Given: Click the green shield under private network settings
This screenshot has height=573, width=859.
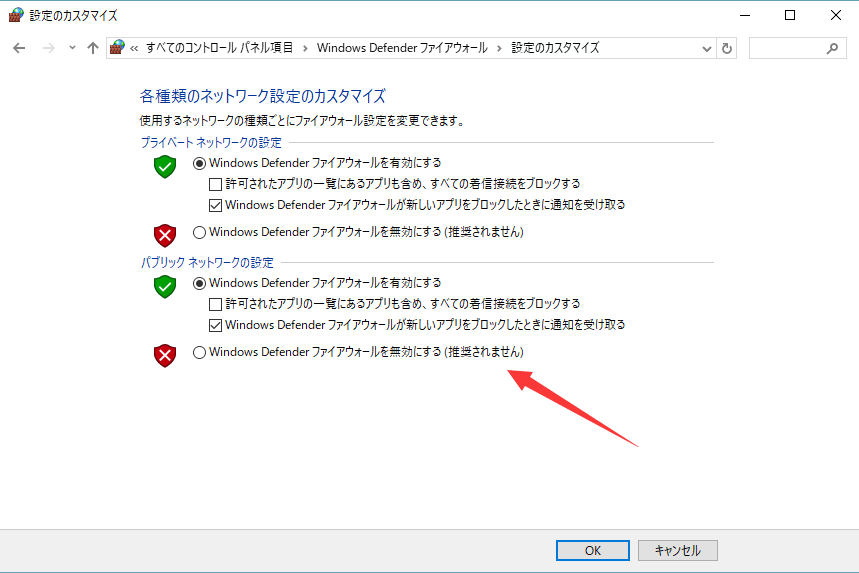Looking at the screenshot, I should coord(164,167).
